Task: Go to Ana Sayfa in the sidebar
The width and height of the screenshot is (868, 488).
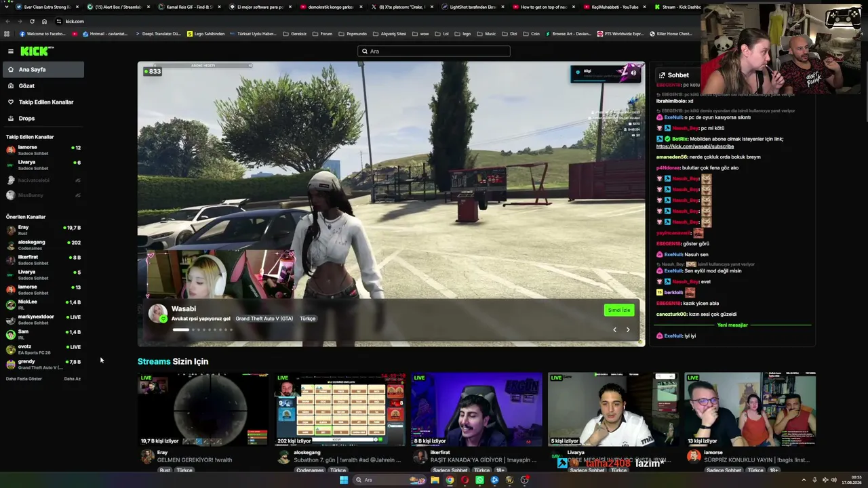Action: [43, 69]
